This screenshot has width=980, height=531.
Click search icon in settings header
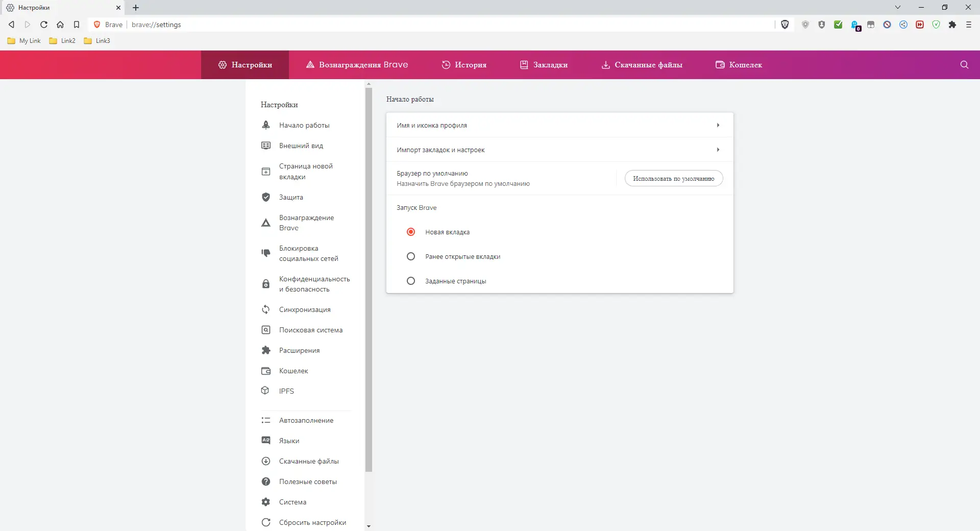(x=964, y=65)
